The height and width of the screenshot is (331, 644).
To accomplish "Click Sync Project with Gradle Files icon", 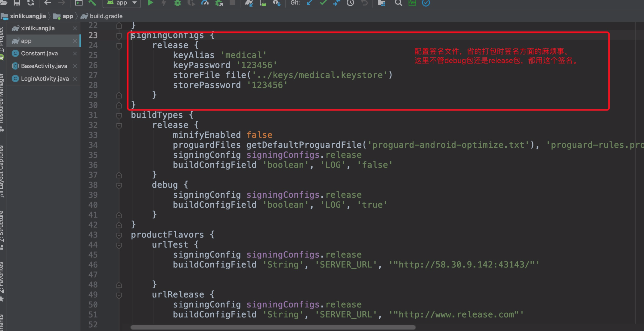I will tap(249, 3).
